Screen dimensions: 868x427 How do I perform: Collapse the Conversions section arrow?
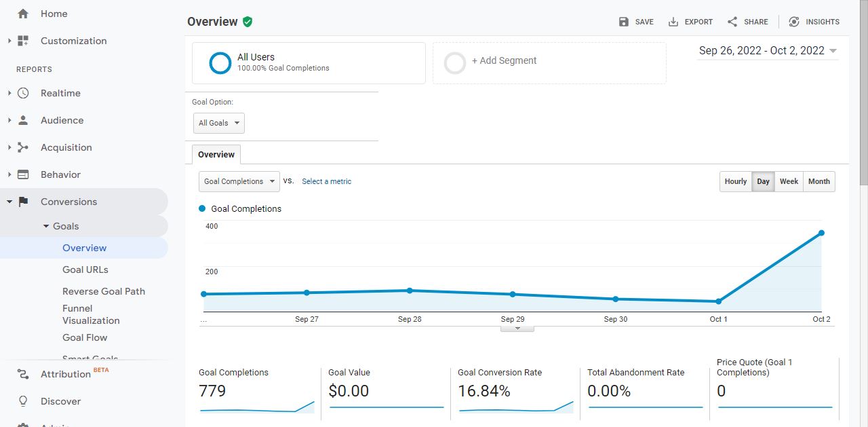[9, 202]
